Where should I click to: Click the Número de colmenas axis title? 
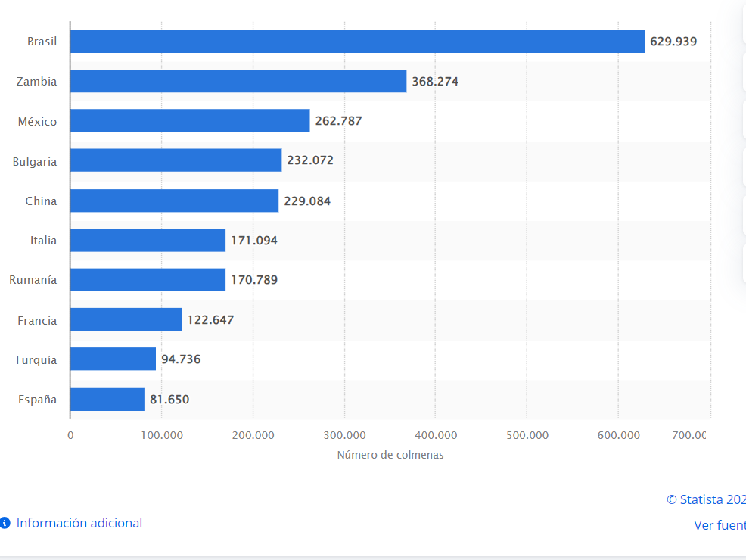pos(390,455)
